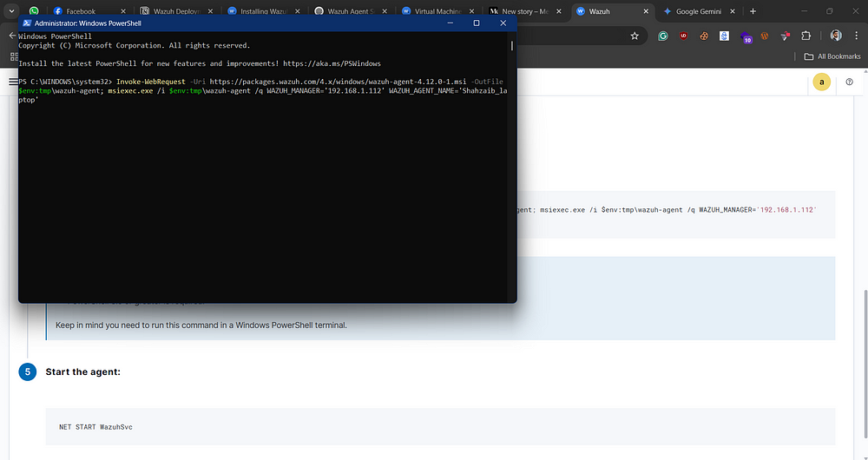Open the Wazuh hamburger menu
The image size is (868, 460).
tap(13, 82)
